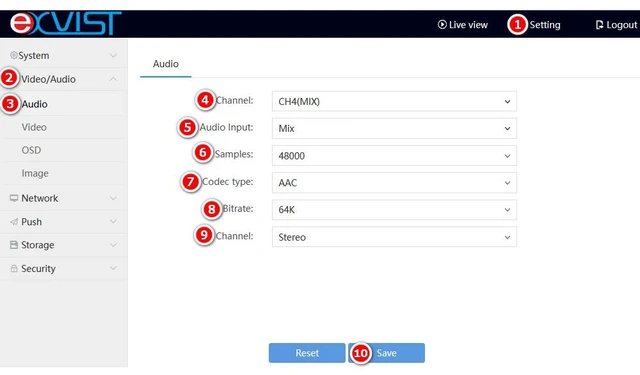Click the Live view play icon
The image size is (640, 375).
[x=442, y=24]
